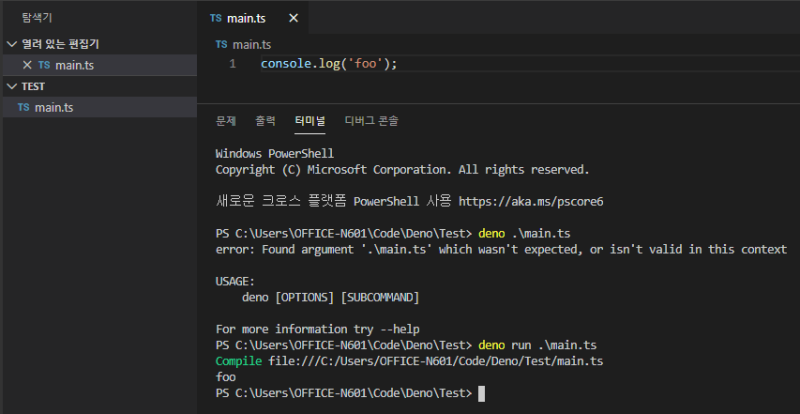
Task: Close main.ts in the open editors list
Action: [27, 65]
